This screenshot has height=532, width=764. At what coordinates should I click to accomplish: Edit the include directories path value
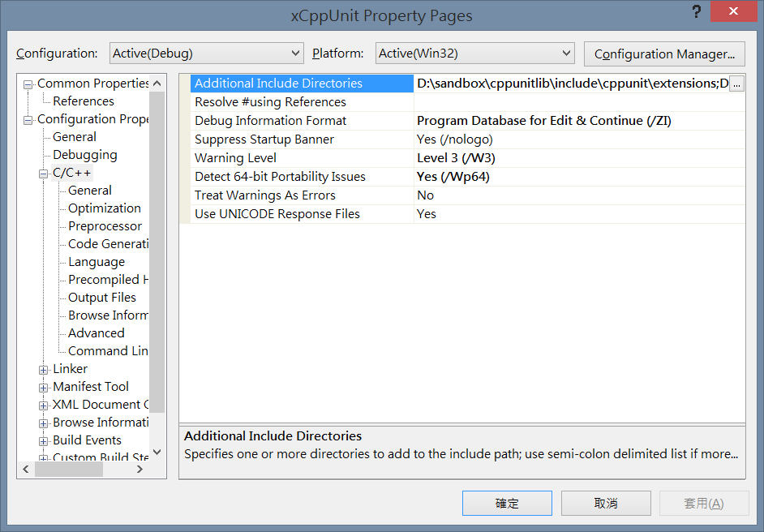pos(572,84)
